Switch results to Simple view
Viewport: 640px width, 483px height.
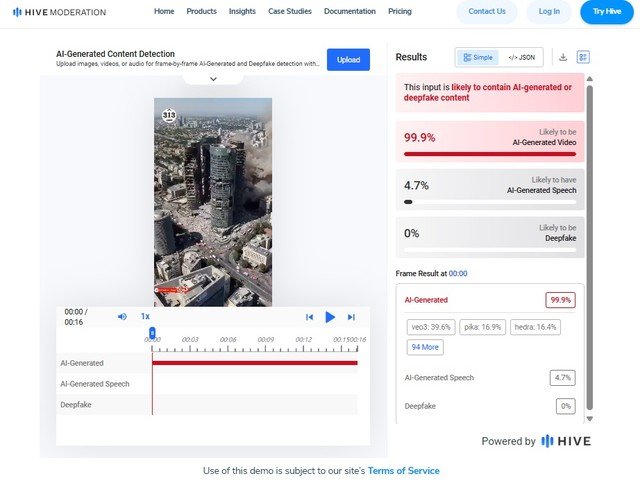coord(476,58)
